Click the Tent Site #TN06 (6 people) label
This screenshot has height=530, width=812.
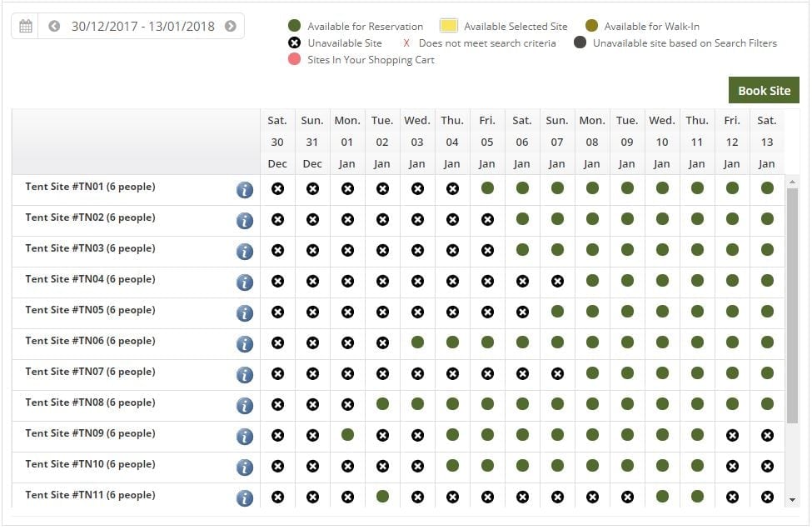pos(90,340)
